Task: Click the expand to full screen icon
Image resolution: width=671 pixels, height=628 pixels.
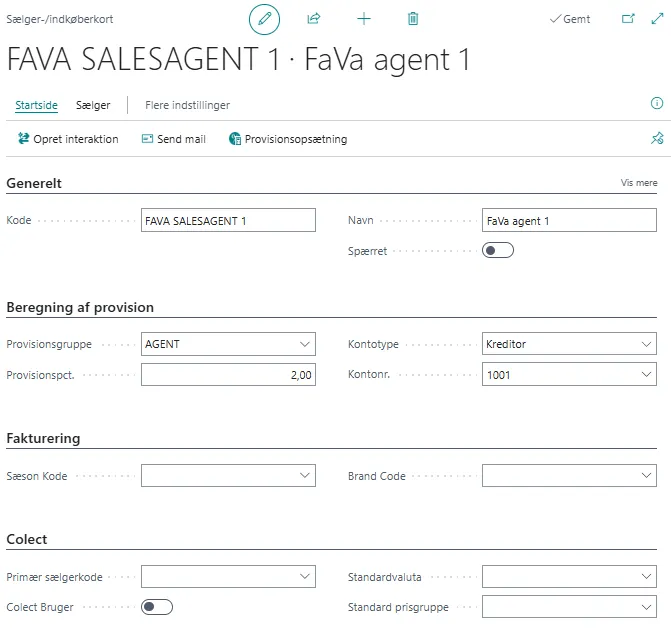Action: pos(657,19)
